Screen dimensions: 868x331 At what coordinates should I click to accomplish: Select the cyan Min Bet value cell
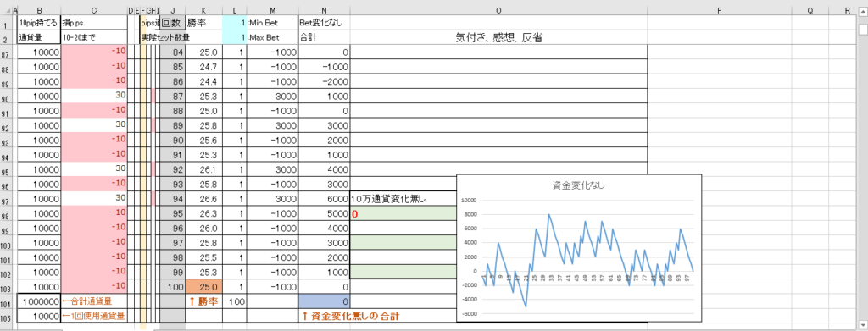pyautogui.click(x=235, y=23)
